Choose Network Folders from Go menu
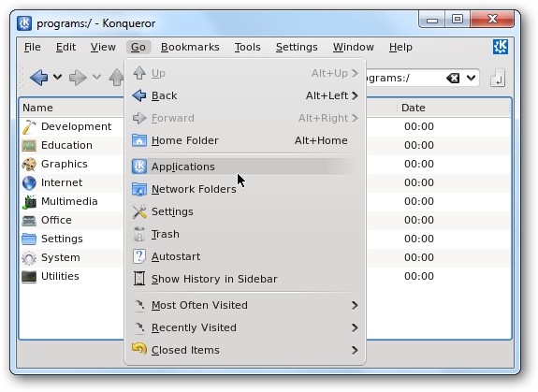 (245, 189)
